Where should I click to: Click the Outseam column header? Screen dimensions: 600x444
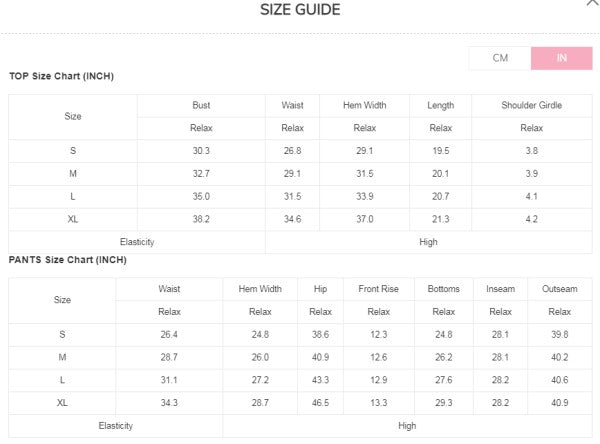(x=559, y=289)
